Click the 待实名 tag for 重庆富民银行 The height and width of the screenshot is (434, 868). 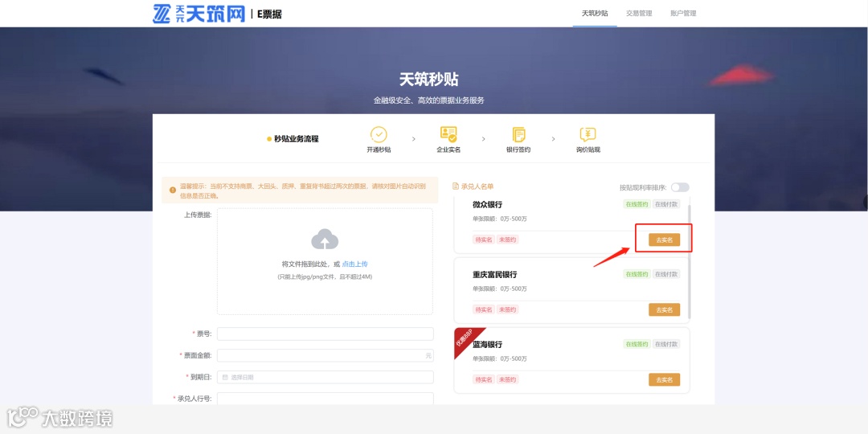[483, 309]
